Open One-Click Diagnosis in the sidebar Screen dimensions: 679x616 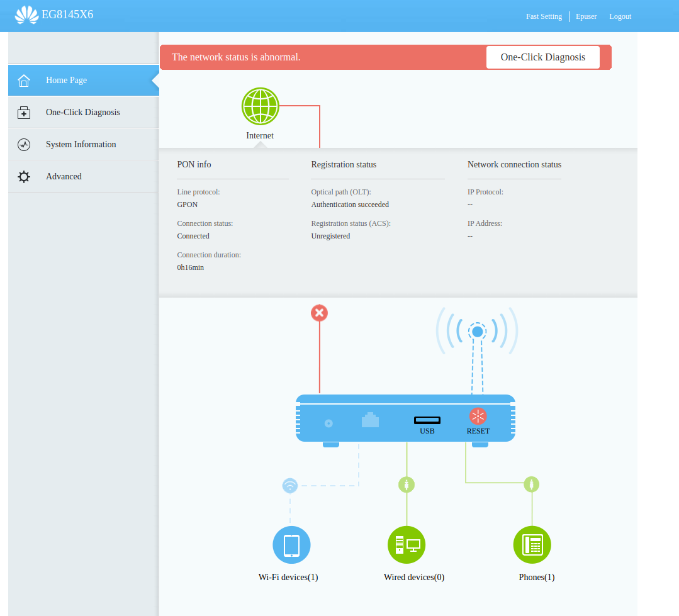click(84, 113)
